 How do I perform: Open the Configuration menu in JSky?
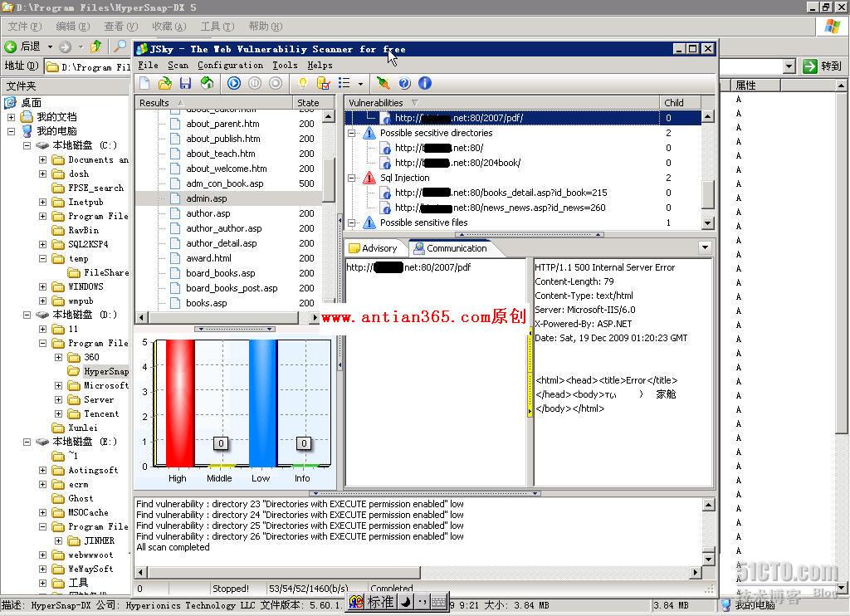pyautogui.click(x=230, y=65)
